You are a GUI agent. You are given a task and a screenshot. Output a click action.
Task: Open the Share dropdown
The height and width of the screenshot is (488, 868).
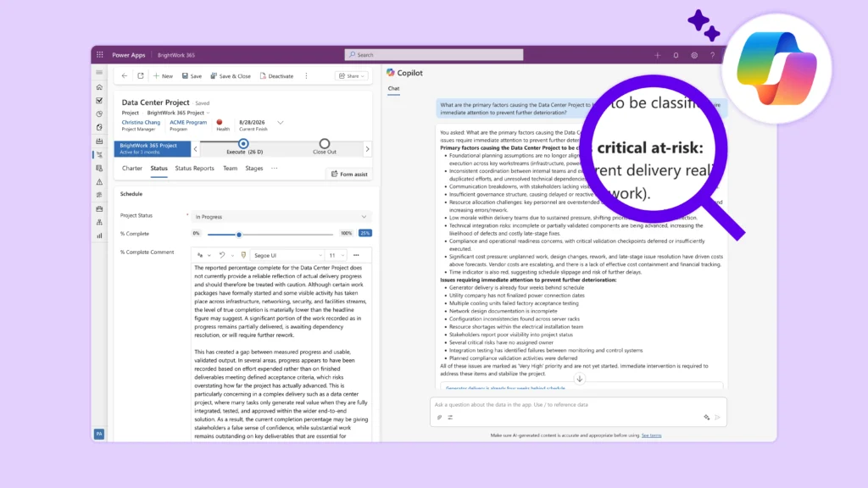352,75
